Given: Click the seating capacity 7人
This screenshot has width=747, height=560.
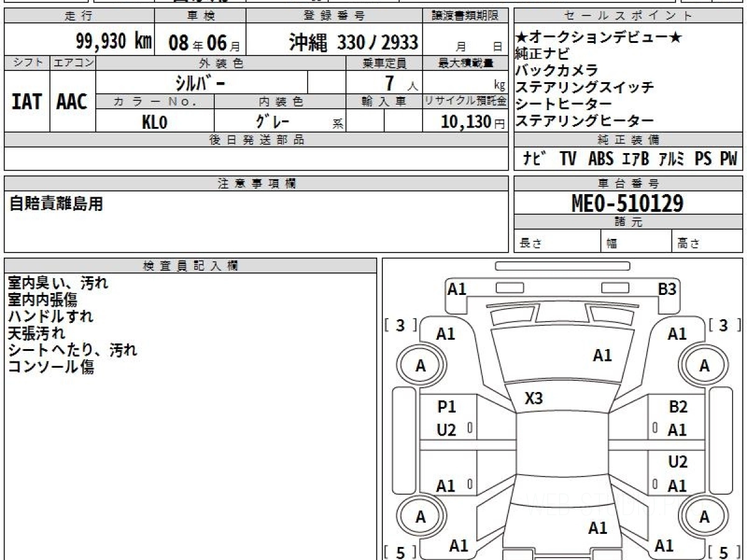Looking at the screenshot, I should (401, 82).
